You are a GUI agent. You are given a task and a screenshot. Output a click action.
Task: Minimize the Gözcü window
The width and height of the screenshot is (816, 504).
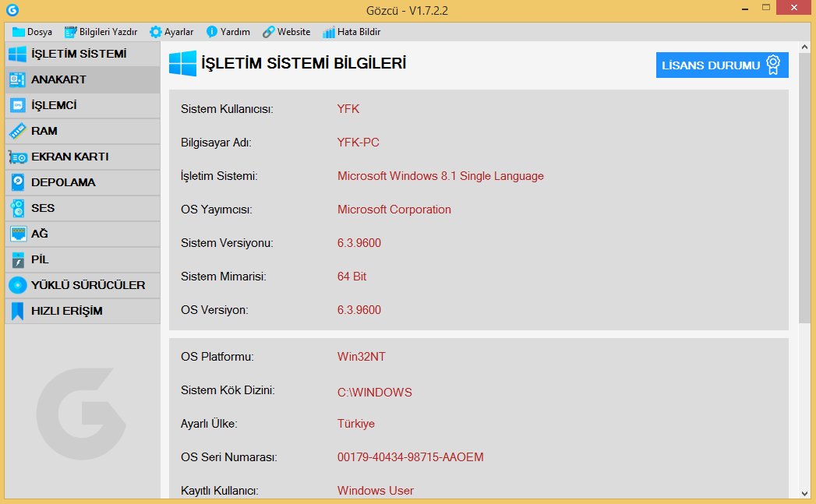click(x=745, y=9)
